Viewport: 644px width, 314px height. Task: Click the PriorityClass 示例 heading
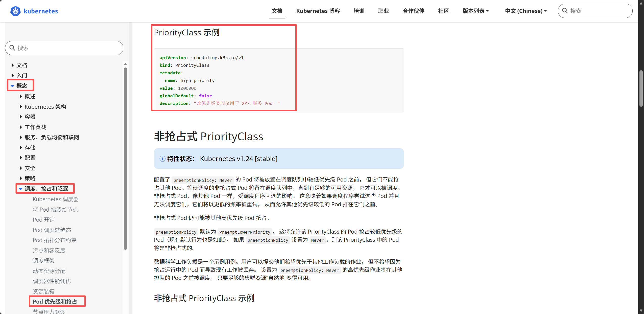pos(187,32)
